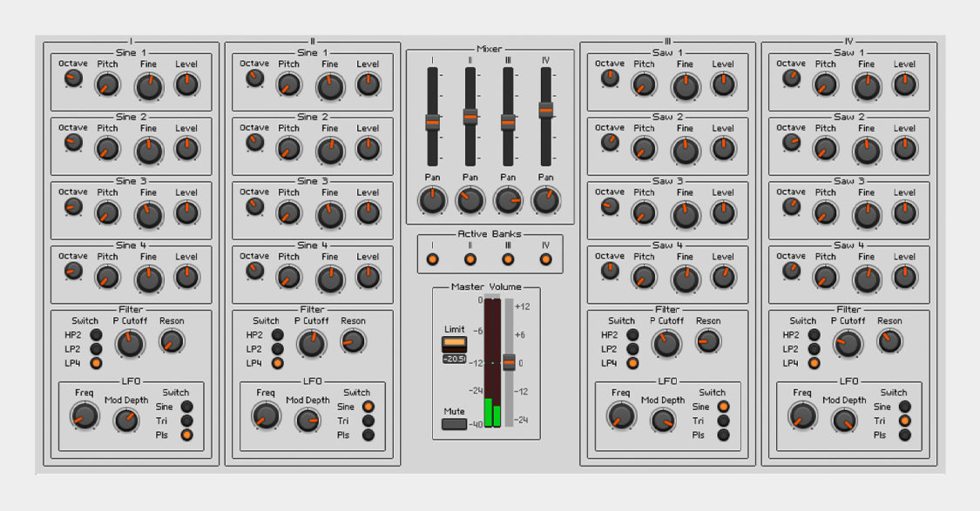
Task: Click the Limit button showing -20.5
Action: click(x=453, y=345)
